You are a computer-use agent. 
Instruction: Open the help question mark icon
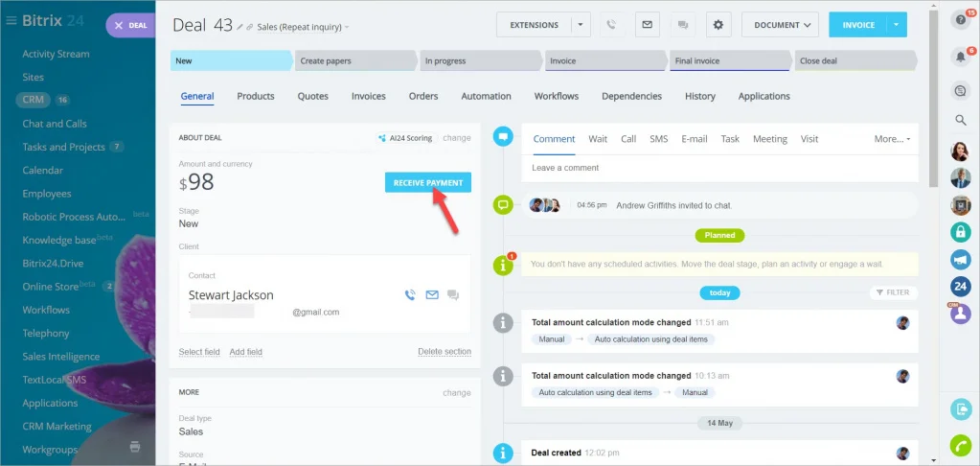click(961, 19)
